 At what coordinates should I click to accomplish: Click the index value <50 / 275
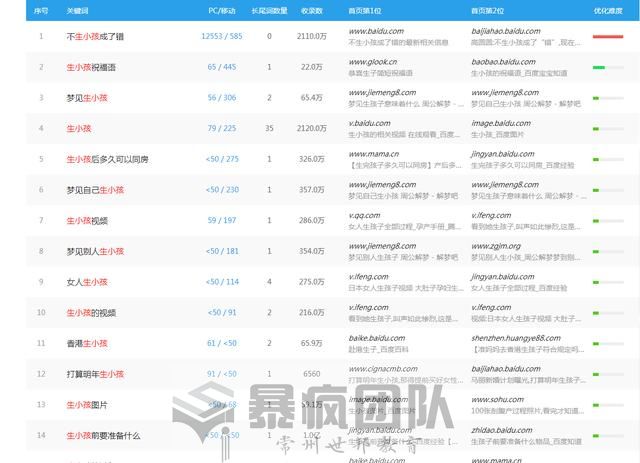pos(222,158)
